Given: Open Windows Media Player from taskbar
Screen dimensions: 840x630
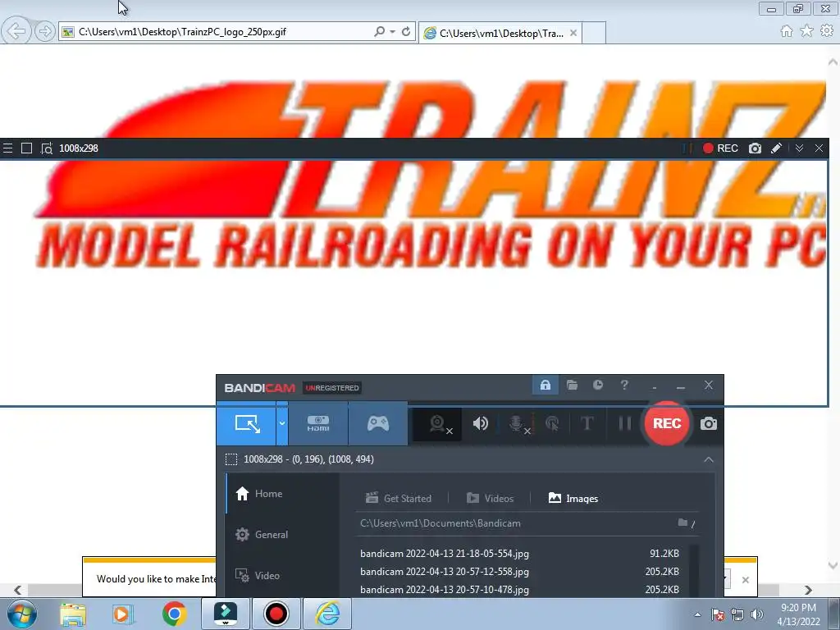Looking at the screenshot, I should pos(123,614).
